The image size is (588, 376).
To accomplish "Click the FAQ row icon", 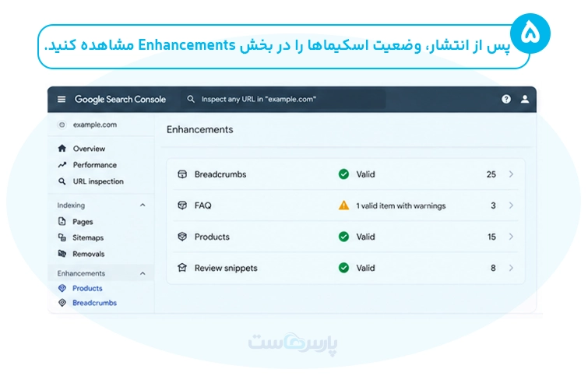I will pos(182,206).
